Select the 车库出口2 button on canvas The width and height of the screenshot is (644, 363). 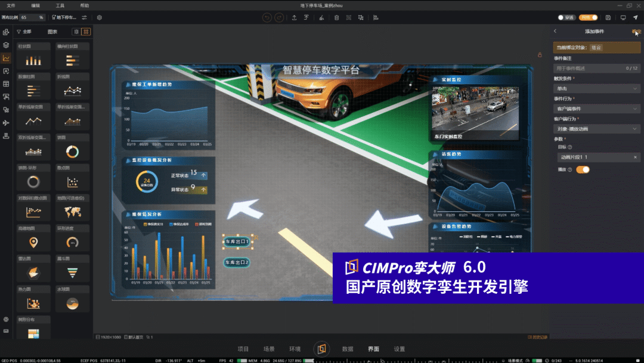tap(237, 262)
